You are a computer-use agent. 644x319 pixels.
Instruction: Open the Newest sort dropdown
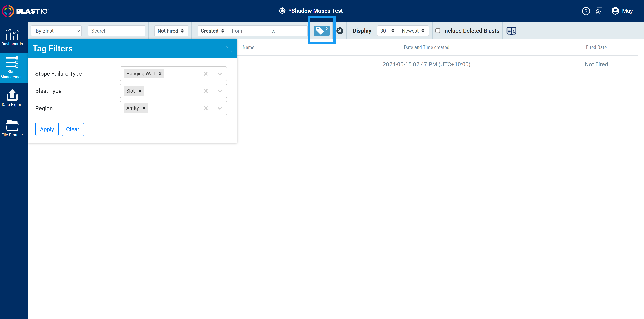(413, 31)
